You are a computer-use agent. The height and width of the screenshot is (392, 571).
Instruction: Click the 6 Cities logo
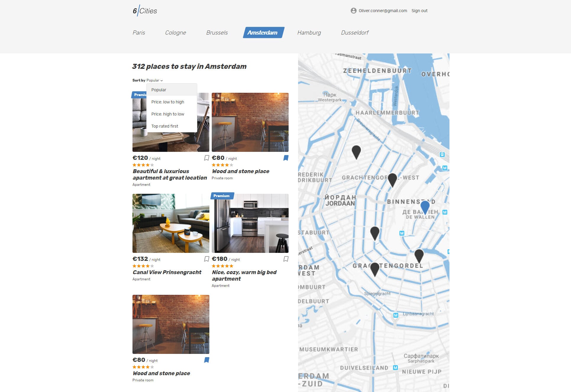click(x=145, y=11)
